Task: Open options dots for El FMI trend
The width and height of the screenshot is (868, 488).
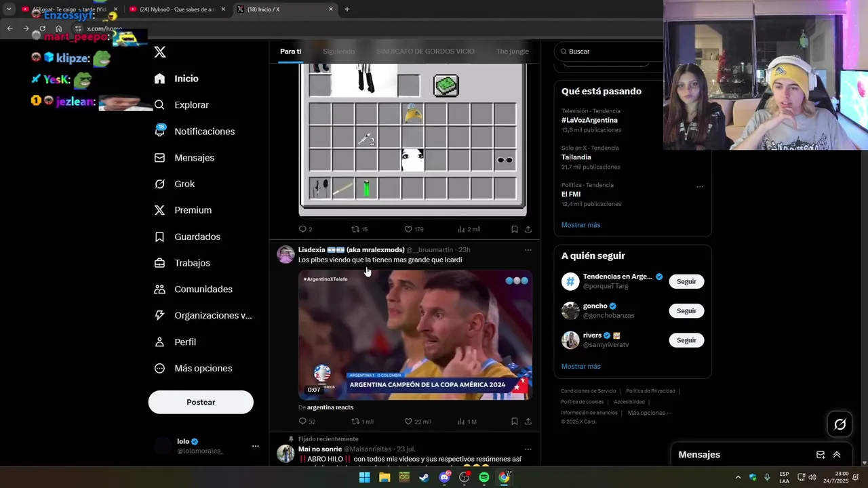Action: click(x=700, y=186)
